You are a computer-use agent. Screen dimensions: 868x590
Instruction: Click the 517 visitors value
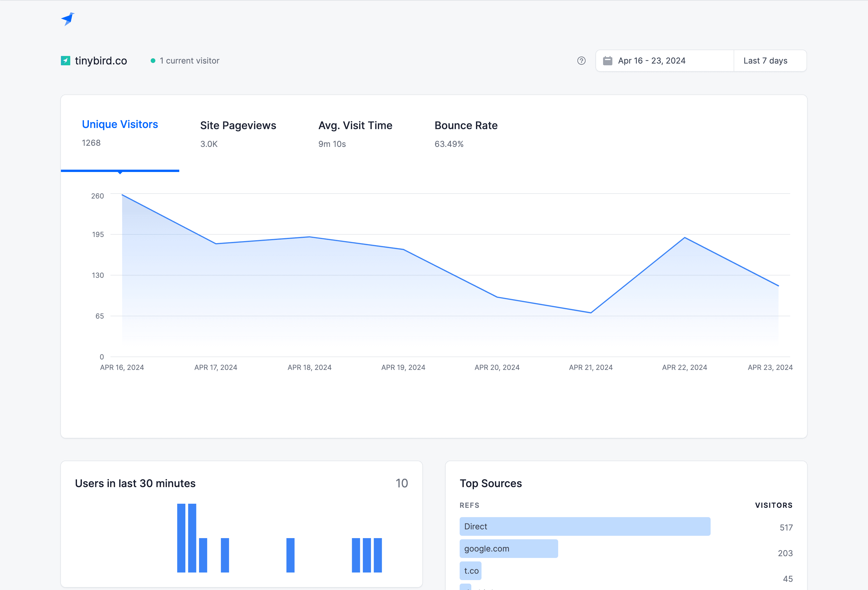pos(786,527)
